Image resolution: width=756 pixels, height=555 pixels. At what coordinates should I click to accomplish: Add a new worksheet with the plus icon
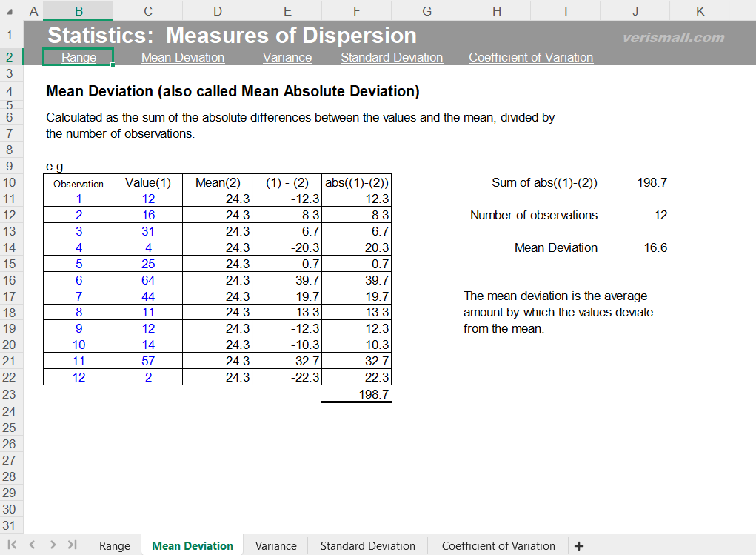point(579,545)
